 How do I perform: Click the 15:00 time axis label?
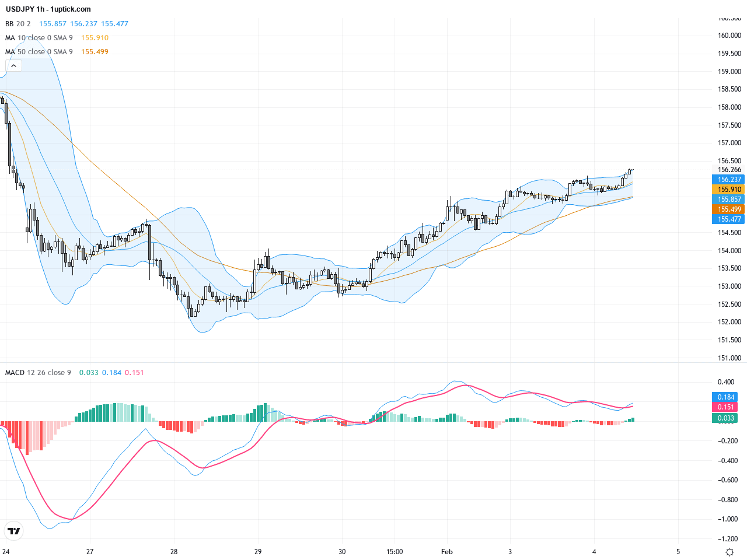pyautogui.click(x=395, y=552)
